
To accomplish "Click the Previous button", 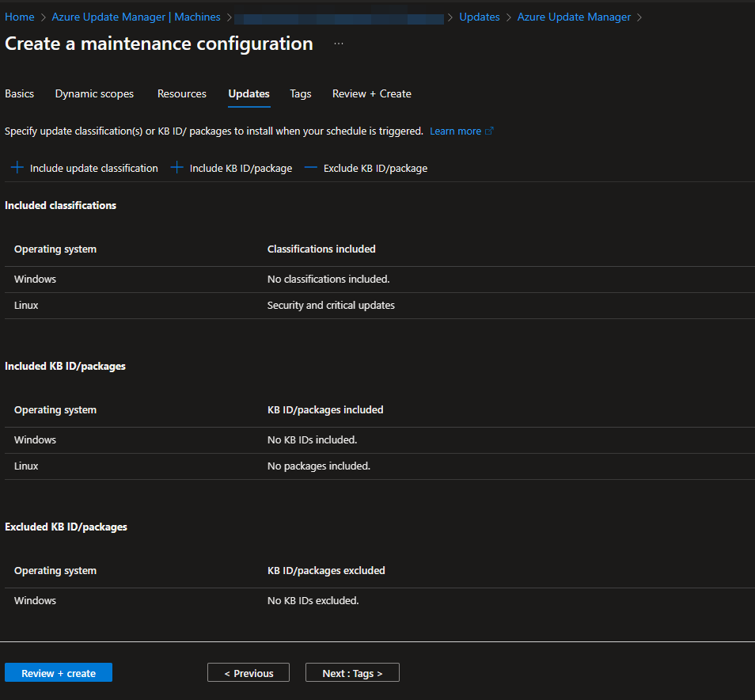I will [249, 672].
